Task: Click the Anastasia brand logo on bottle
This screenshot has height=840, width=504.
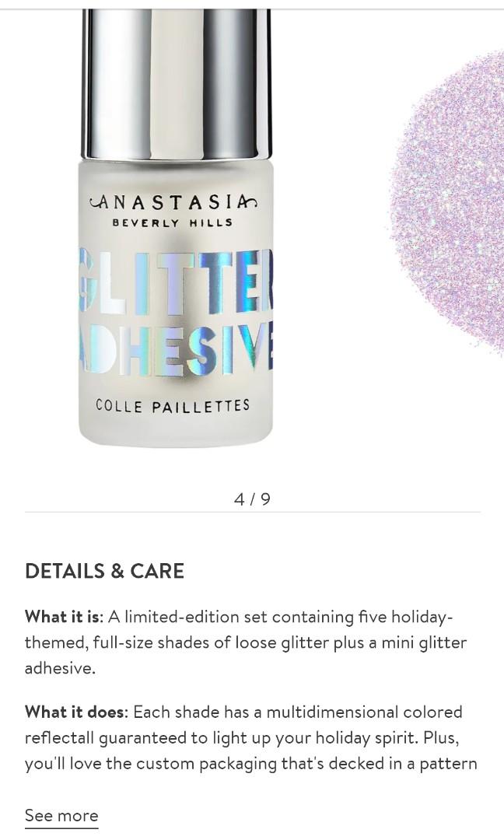Action: [x=173, y=202]
